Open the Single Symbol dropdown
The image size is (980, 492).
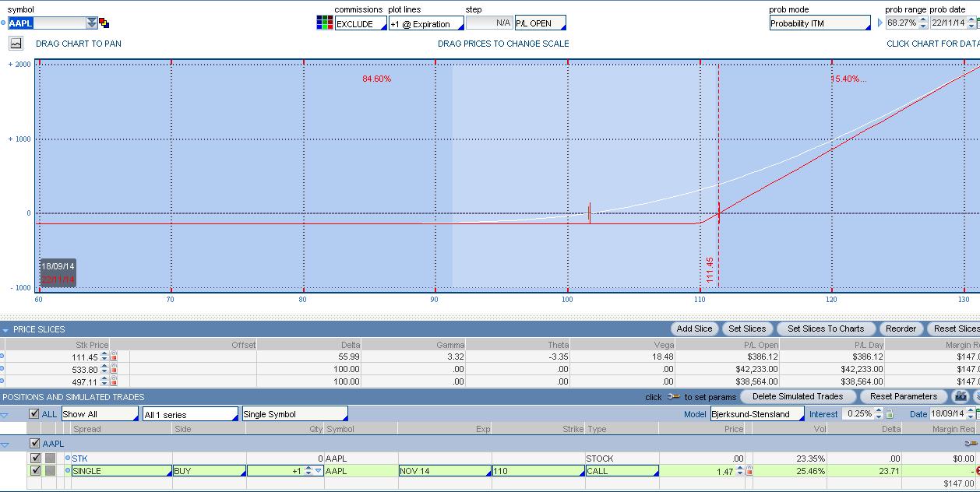(294, 414)
